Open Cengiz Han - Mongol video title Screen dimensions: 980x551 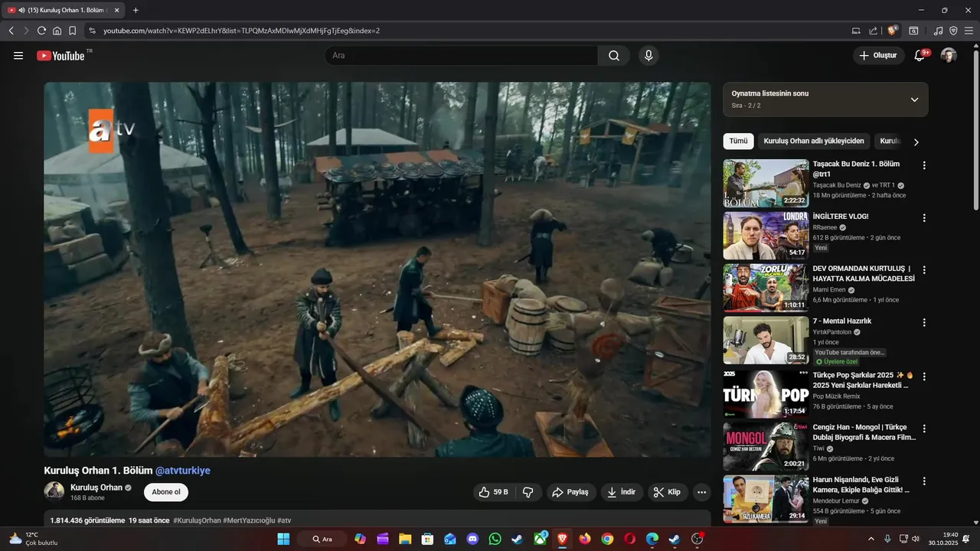(x=864, y=432)
